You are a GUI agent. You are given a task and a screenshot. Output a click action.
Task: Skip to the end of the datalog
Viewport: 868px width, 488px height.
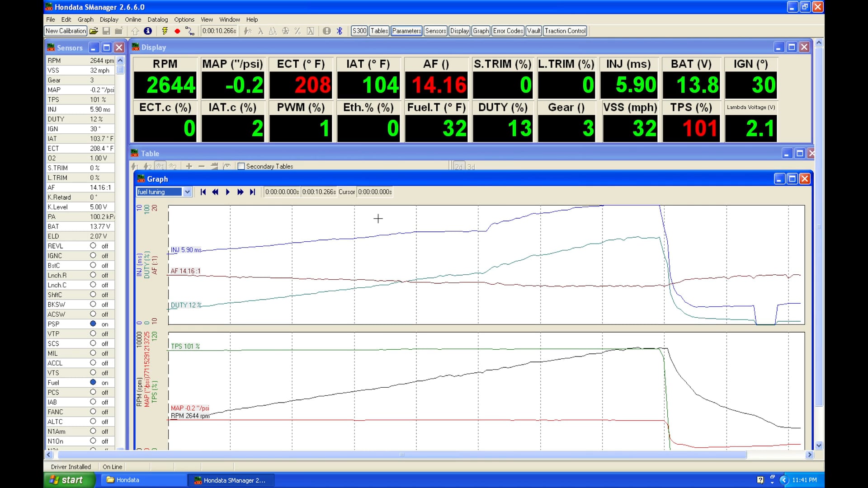[x=252, y=192]
